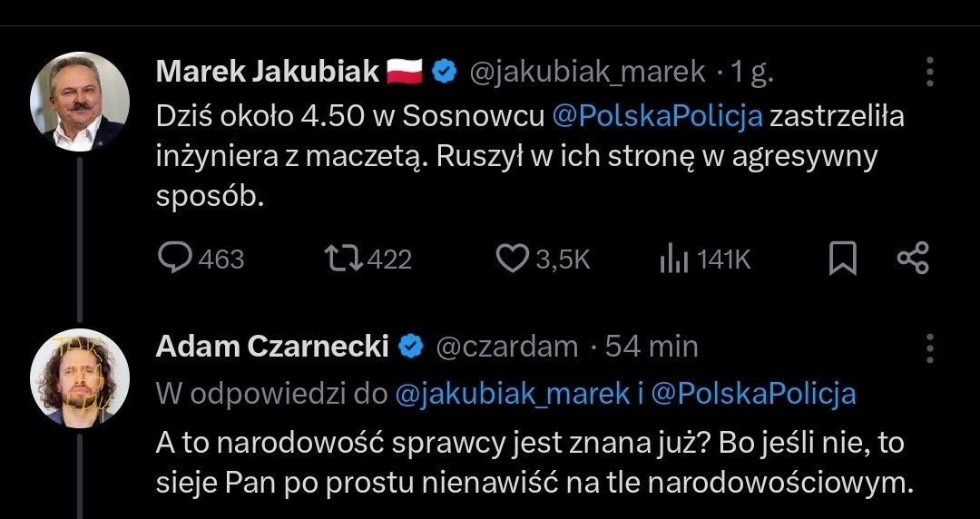Click the @czardam handle
This screenshot has width=980, height=519.
508,347
